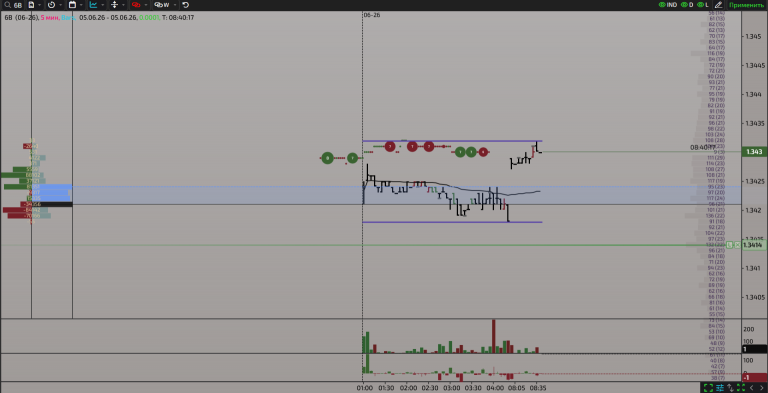The image size is (768, 393).
Task: Open the drawing pencil tool
Action: pos(719,5)
